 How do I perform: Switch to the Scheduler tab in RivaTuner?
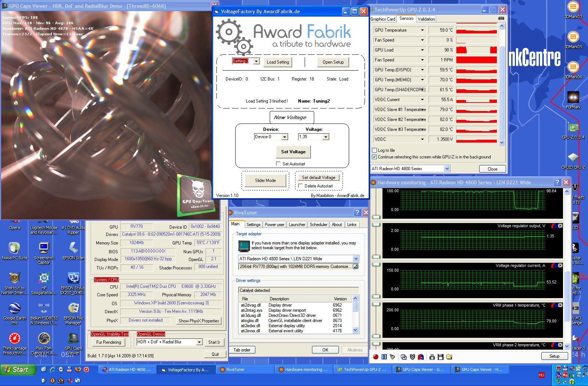pos(318,225)
